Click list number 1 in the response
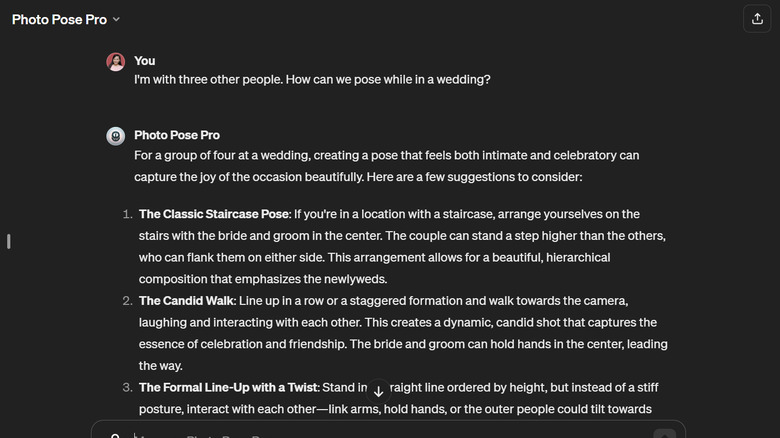The image size is (780, 438). coord(127,214)
